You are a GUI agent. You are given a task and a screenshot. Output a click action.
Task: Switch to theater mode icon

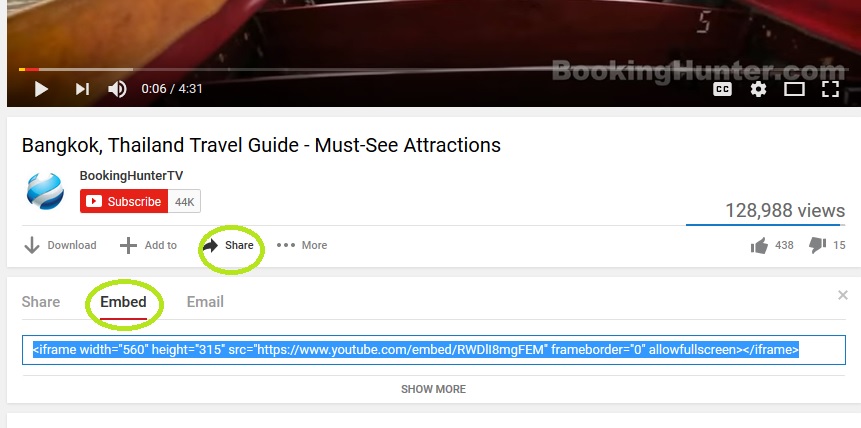pyautogui.click(x=794, y=89)
